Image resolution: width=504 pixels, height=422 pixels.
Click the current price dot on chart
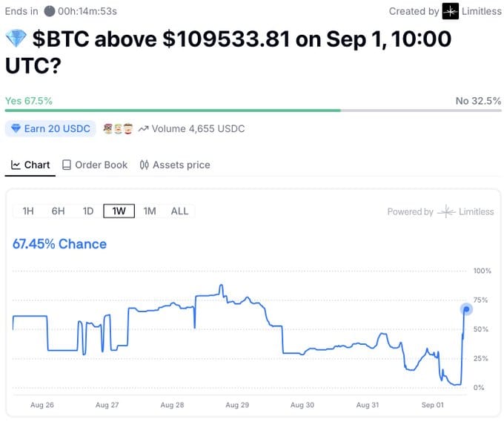tap(466, 309)
